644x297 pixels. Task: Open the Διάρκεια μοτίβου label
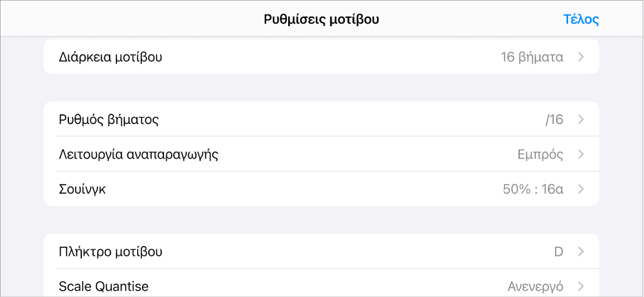110,57
